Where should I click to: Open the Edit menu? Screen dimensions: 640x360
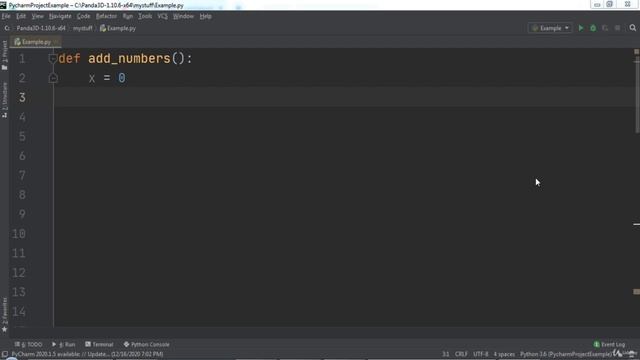pyautogui.click(x=21, y=16)
